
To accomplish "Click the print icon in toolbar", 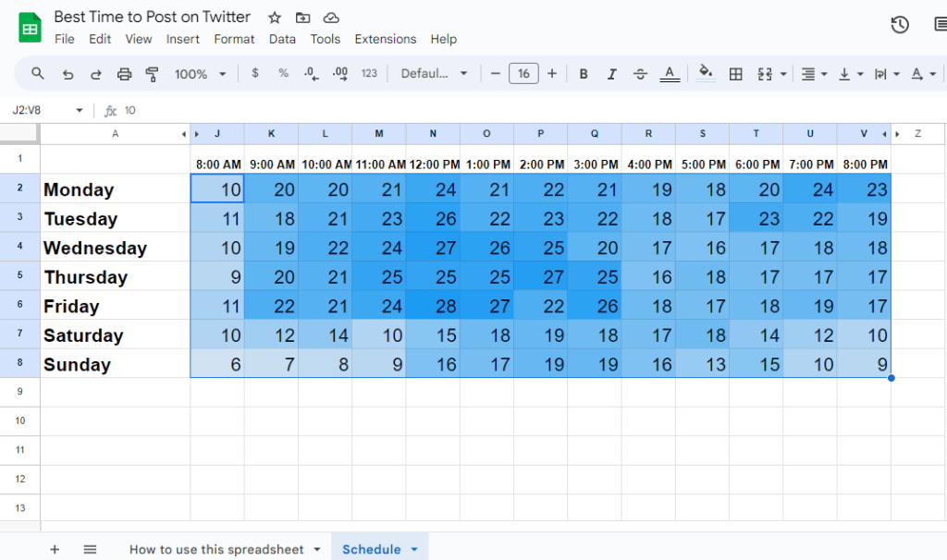I will 125,74.
